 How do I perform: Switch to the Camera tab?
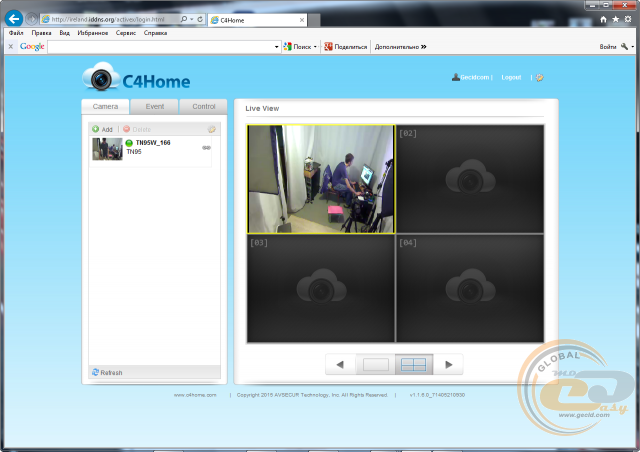tap(105, 107)
